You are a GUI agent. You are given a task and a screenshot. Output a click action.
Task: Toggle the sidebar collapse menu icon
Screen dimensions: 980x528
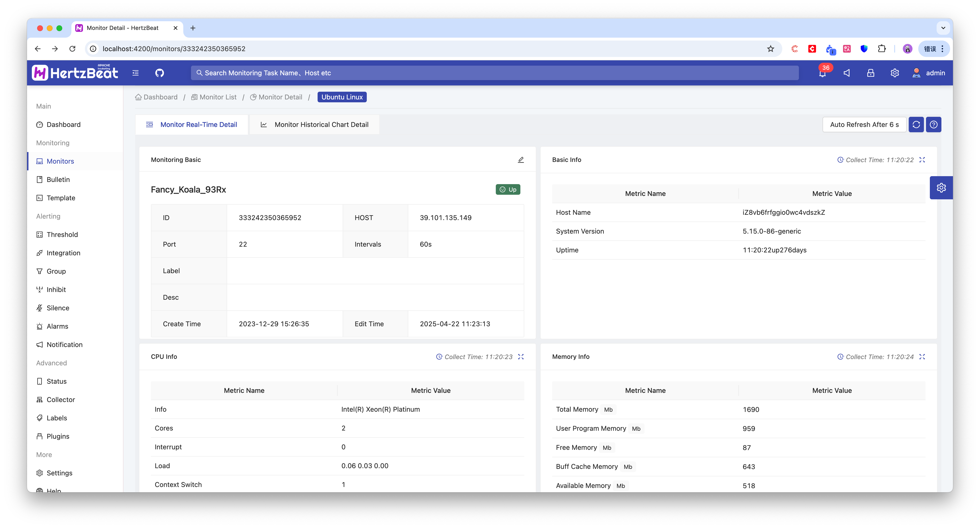[136, 73]
